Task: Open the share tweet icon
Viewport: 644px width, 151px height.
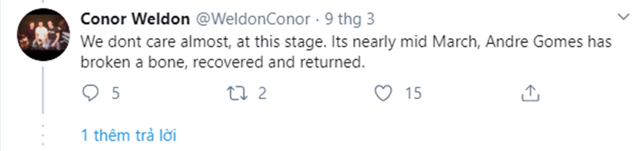Action: [x=530, y=93]
